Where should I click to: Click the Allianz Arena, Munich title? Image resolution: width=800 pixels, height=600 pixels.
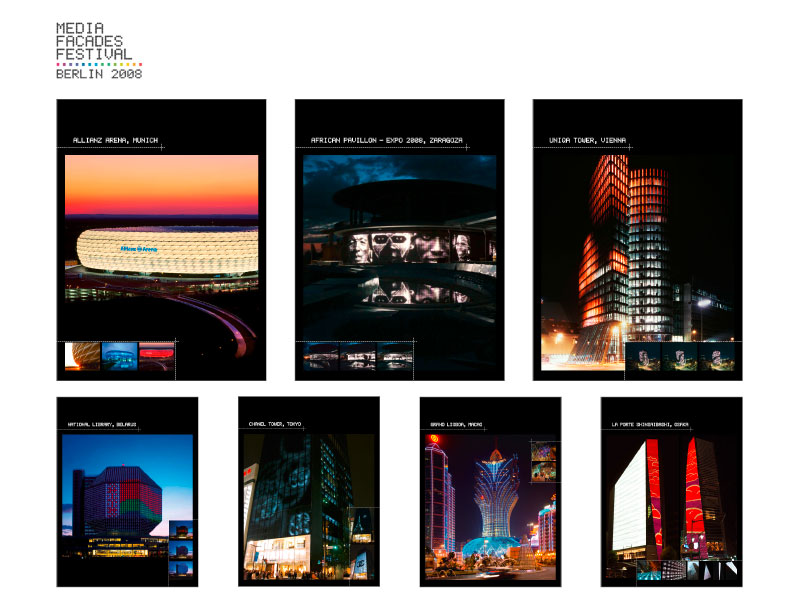[x=115, y=140]
